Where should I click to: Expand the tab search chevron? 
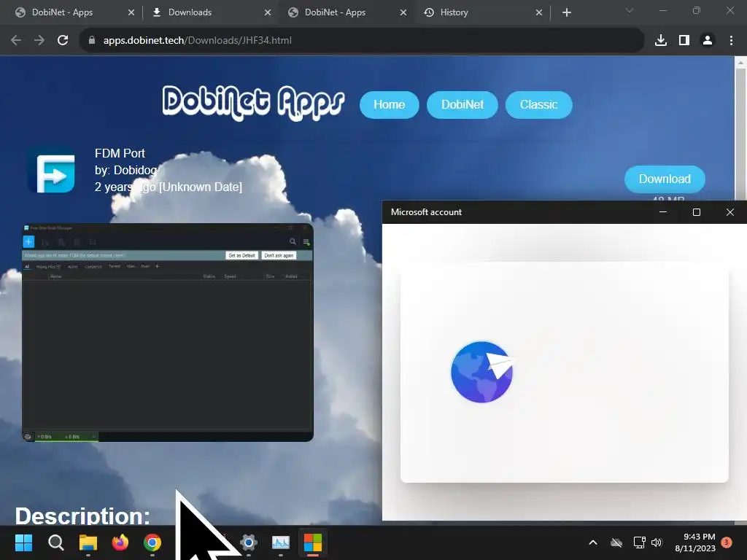[630, 10]
